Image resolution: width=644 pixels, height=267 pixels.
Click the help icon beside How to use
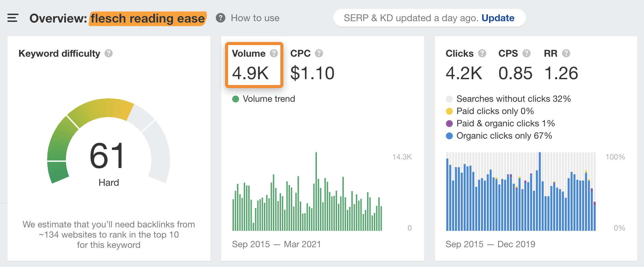click(221, 18)
